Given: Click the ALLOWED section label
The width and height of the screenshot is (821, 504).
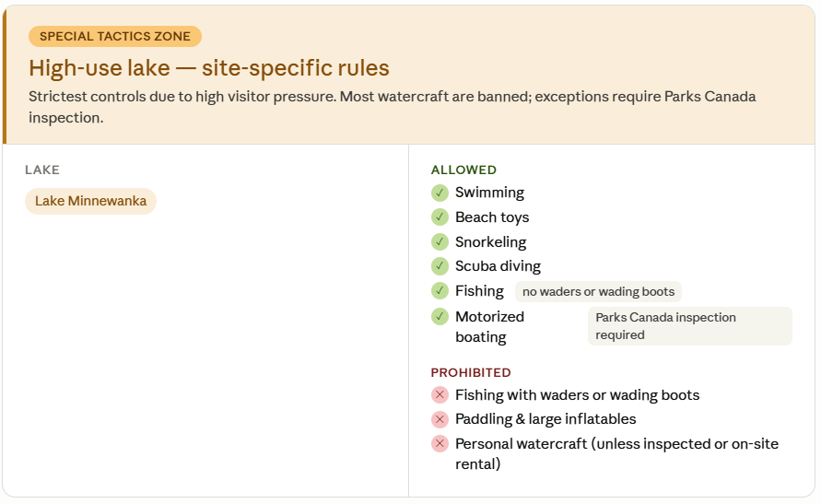Looking at the screenshot, I should (463, 170).
